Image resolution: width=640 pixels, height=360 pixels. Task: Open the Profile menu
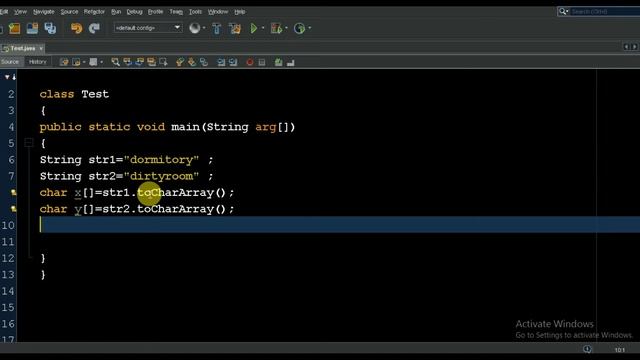[x=155, y=11]
